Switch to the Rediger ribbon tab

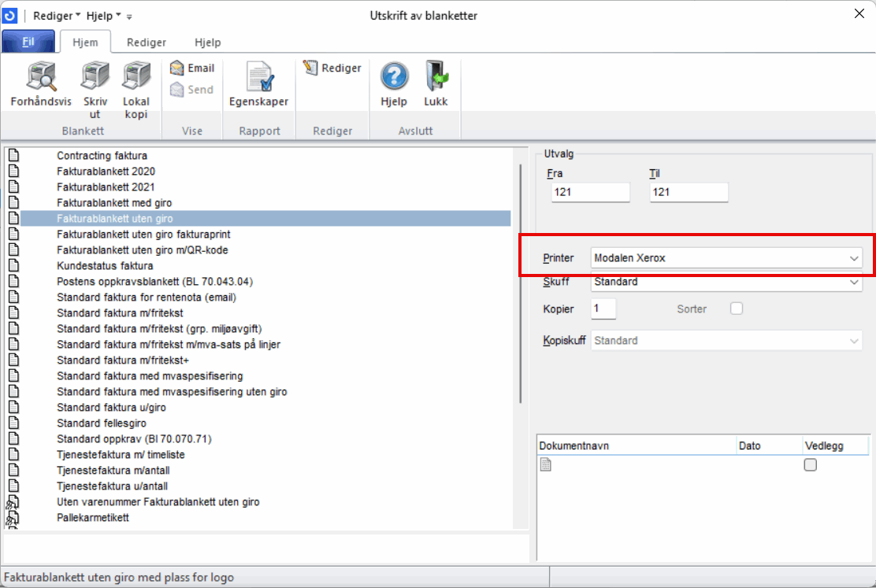point(147,43)
